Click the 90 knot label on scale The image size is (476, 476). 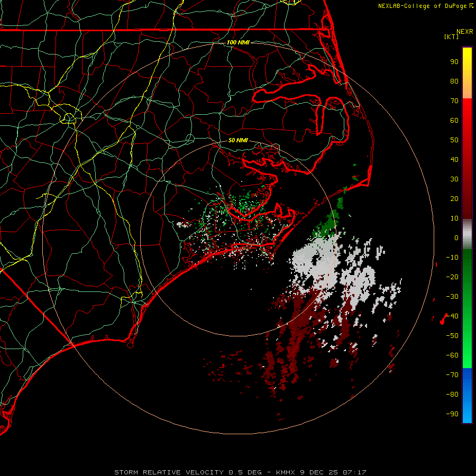click(x=454, y=62)
